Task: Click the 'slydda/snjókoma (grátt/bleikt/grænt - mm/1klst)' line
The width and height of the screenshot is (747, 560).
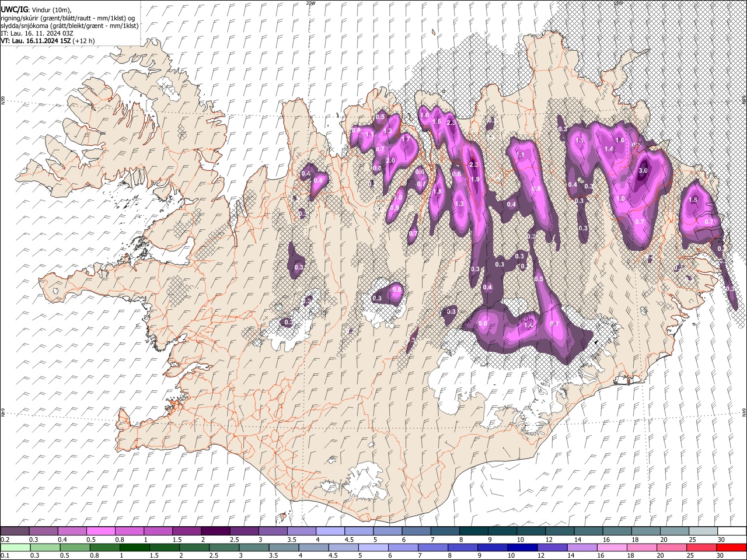Action: (70, 26)
